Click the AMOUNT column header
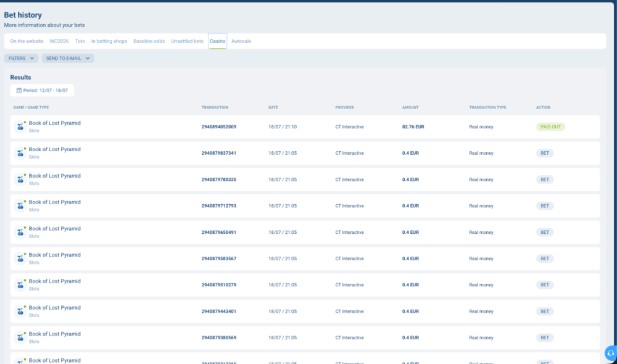This screenshot has height=364, width=617. pyautogui.click(x=410, y=107)
